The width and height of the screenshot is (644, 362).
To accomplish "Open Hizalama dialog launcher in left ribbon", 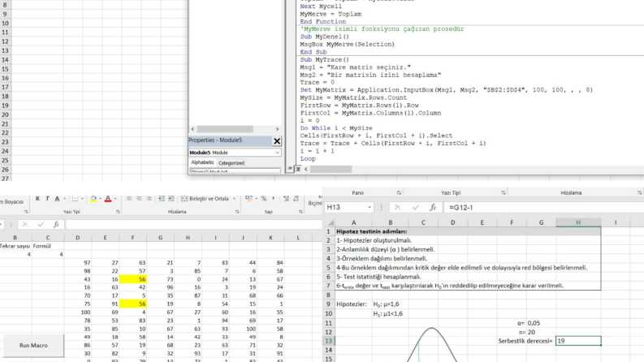I will [237, 212].
